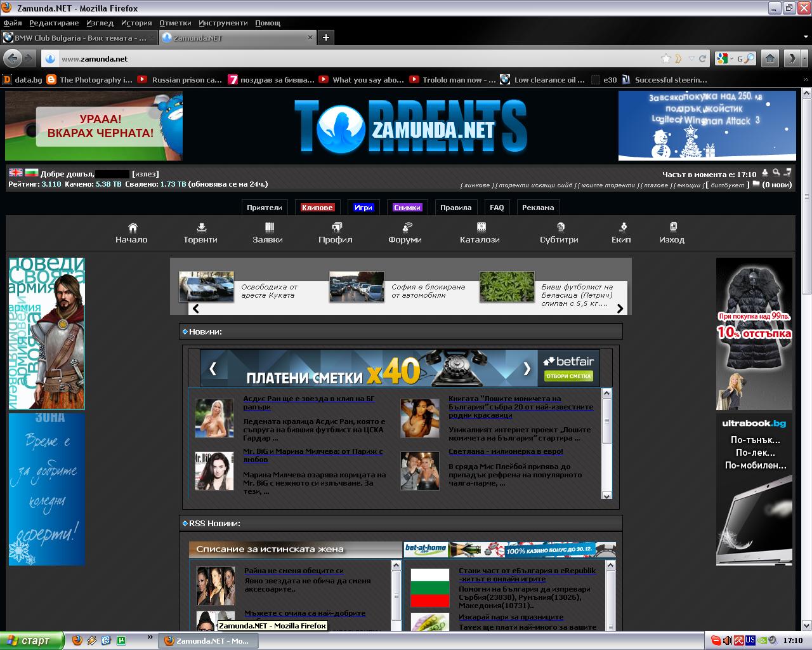812x650 pixels.
Task: Switch to the English flag language
Action: point(16,173)
